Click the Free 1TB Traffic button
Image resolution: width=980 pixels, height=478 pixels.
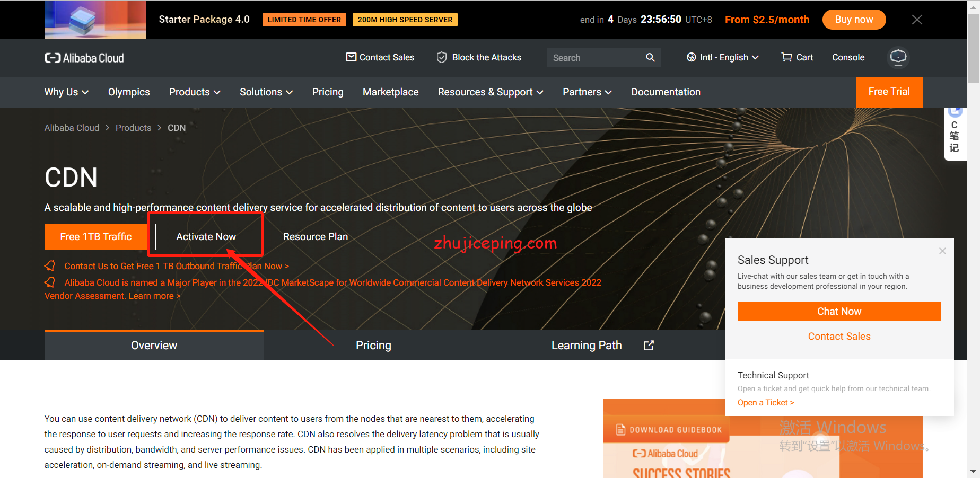point(96,237)
